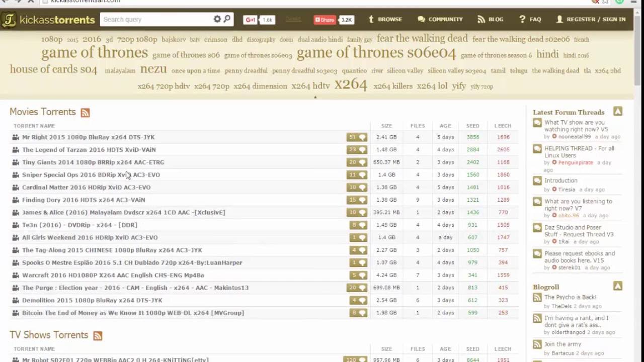Open the TV Shows Torrents section heading
The image size is (644, 362).
pos(49,335)
